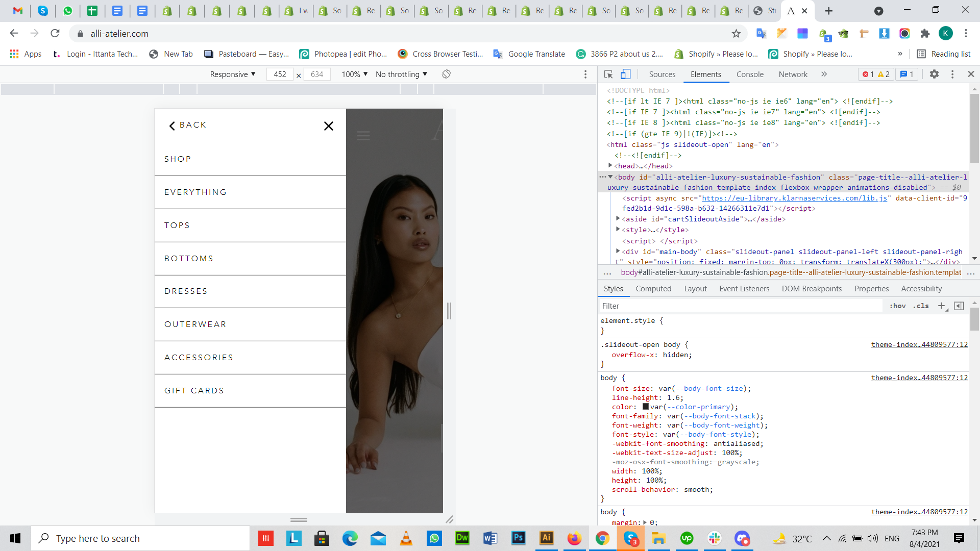Open the Responsive device dropdown
This screenshot has width=980, height=551.
233,74
